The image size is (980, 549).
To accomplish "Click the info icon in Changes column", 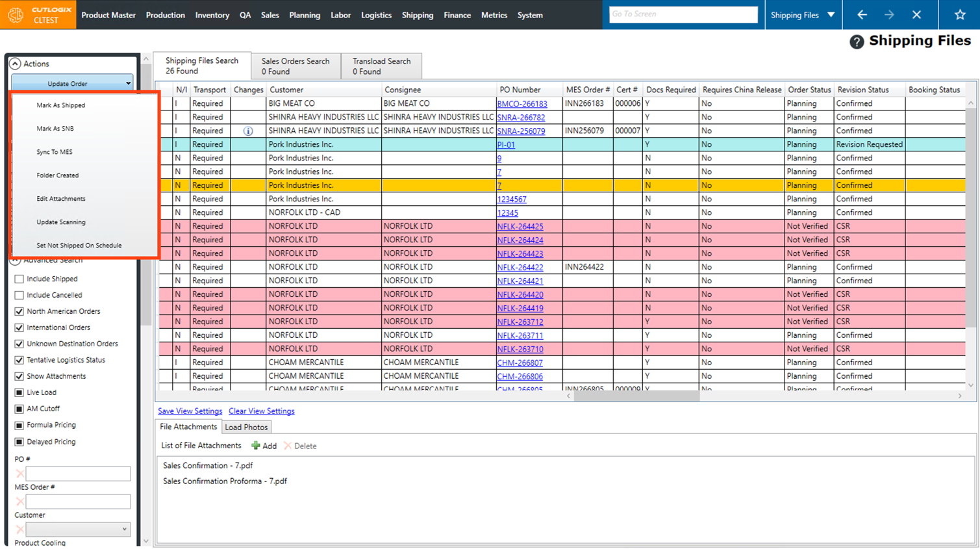I will [x=248, y=131].
